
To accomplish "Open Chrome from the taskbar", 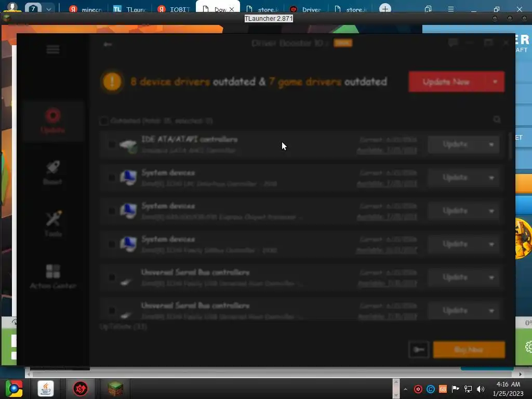I will pos(14,389).
